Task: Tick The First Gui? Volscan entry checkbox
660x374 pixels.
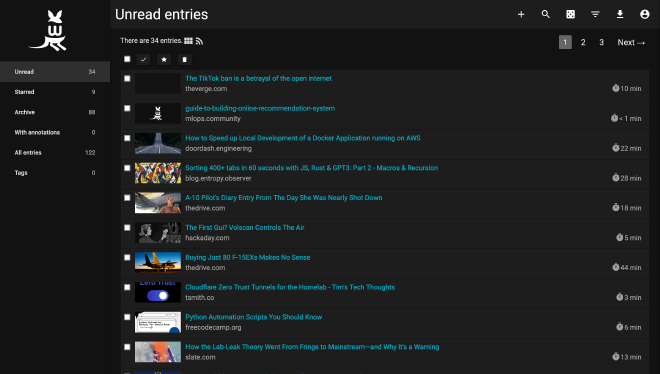Action: pyautogui.click(x=127, y=228)
